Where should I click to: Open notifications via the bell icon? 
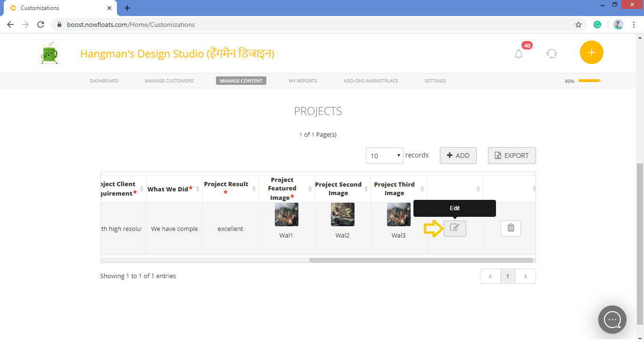point(519,53)
